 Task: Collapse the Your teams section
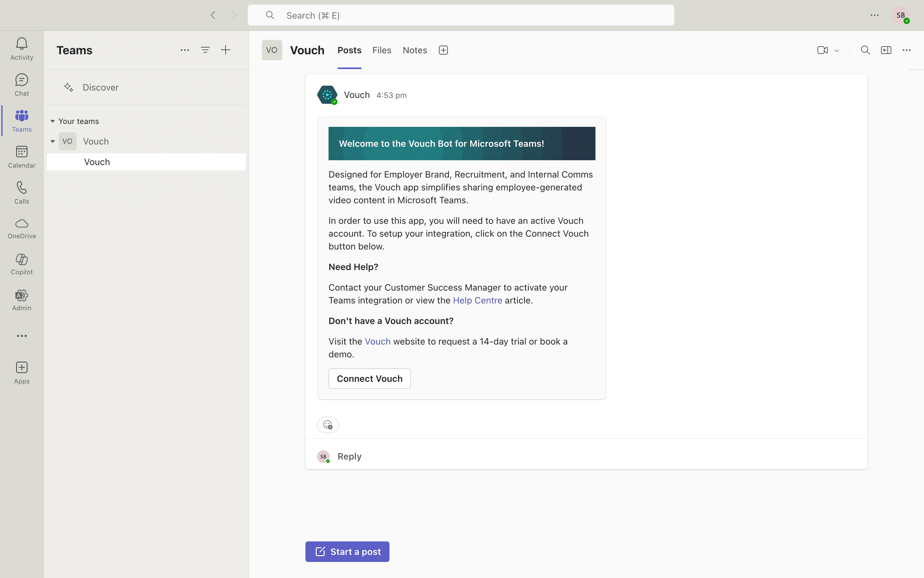pos(53,121)
